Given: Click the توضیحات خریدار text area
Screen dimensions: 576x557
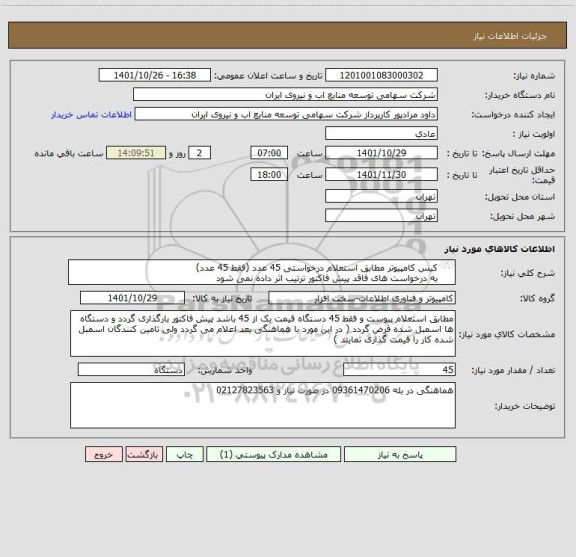Looking at the screenshot, I should (263, 405).
